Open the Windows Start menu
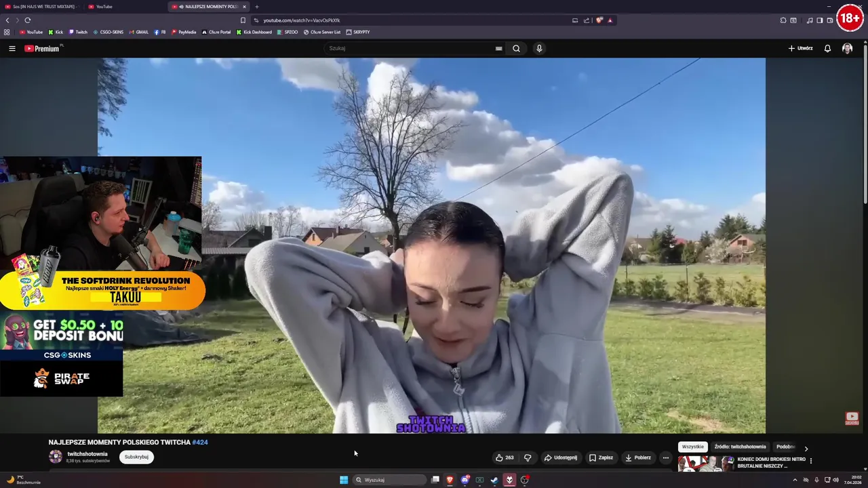The height and width of the screenshot is (488, 868). pos(344,480)
